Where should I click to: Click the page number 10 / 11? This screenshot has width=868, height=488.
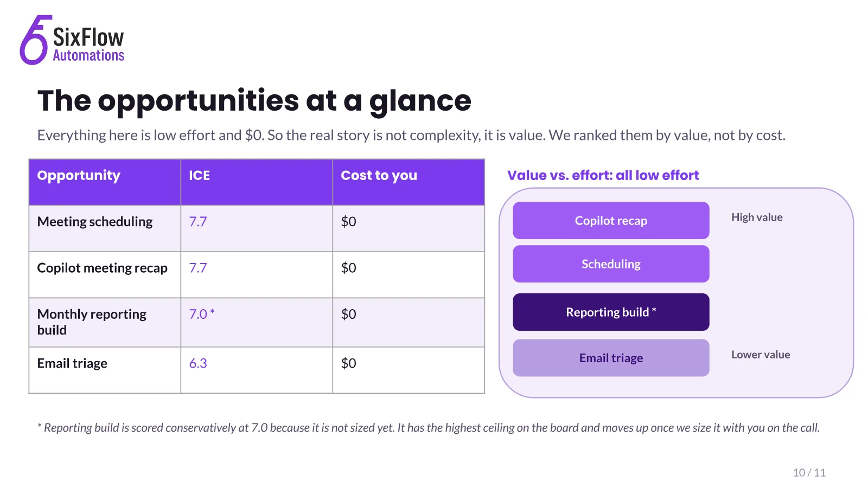pos(809,473)
